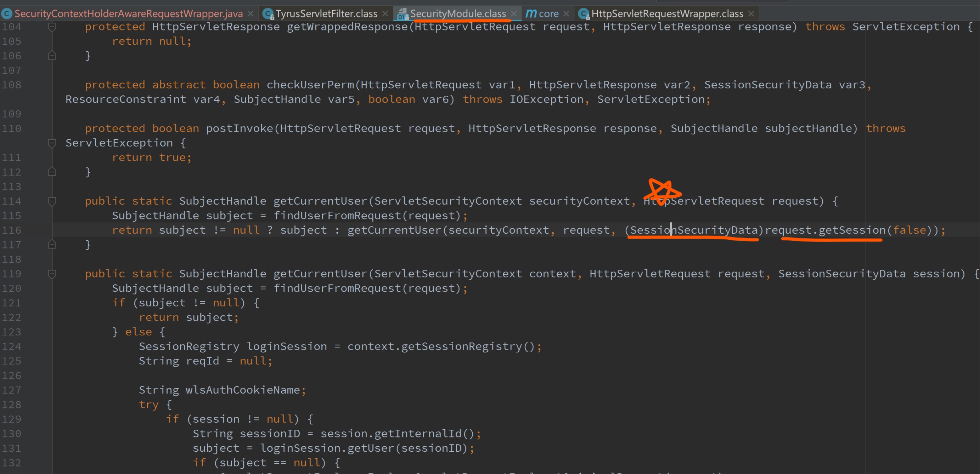Click the locked class icon on HttpServletRequestWrapper tab

pyautogui.click(x=584, y=15)
